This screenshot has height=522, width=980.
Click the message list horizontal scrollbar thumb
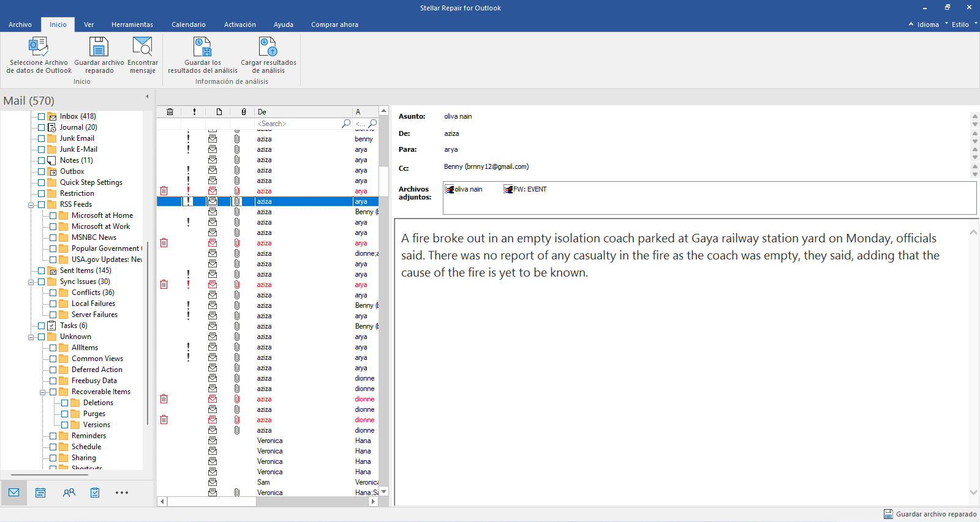[x=211, y=501]
